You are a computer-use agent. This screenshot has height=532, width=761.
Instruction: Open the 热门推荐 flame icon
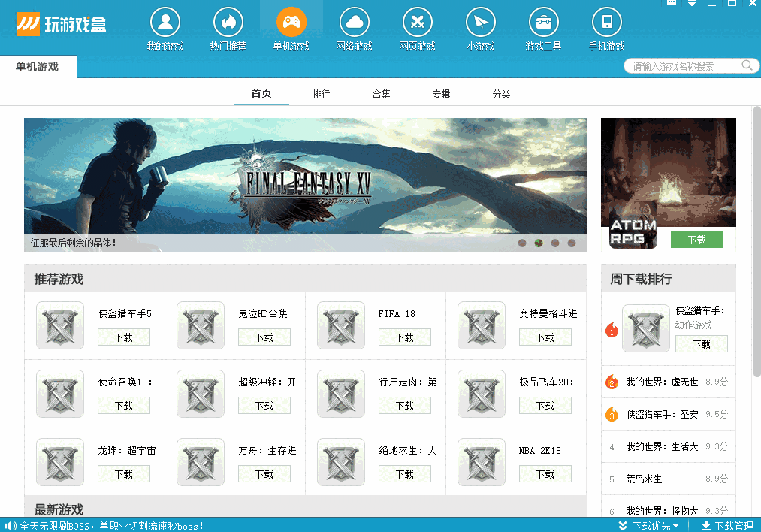pos(228,23)
